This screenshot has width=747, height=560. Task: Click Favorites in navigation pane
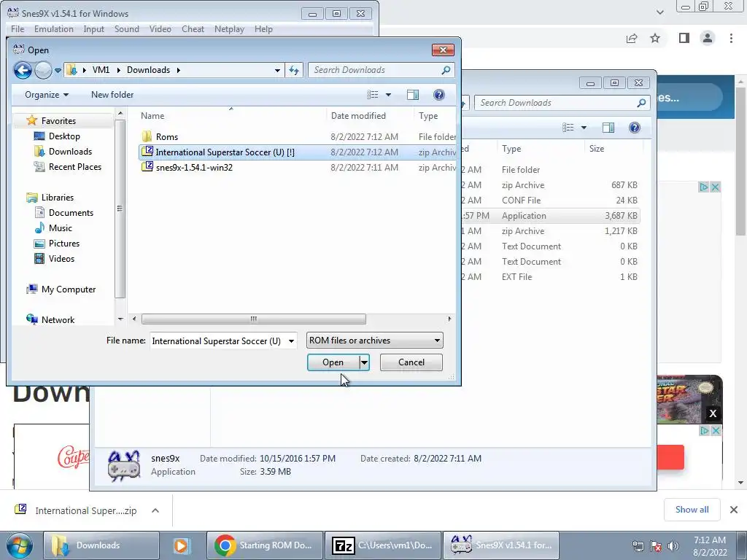pyautogui.click(x=58, y=121)
